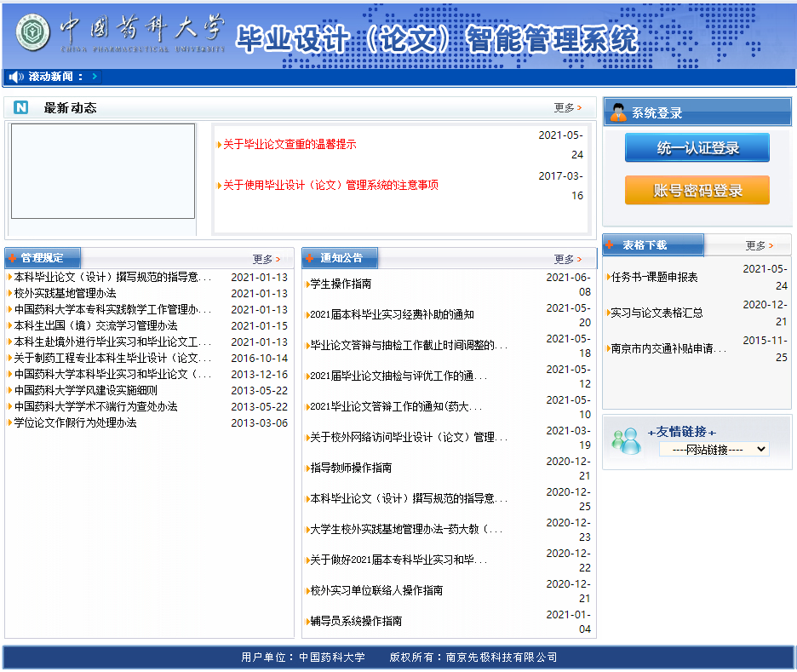Click the user avatar icon in 系统登录 header

click(x=618, y=112)
